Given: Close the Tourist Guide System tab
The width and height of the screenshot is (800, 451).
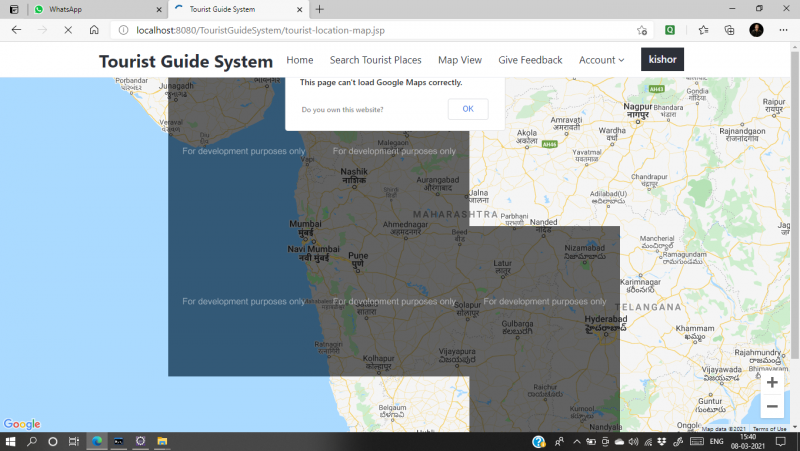Looking at the screenshot, I should click(x=299, y=9).
